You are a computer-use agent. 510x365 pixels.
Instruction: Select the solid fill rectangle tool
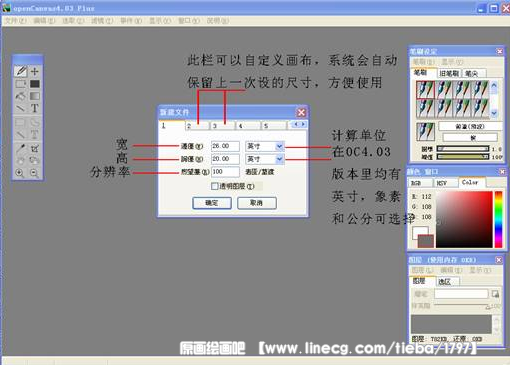click(x=35, y=84)
